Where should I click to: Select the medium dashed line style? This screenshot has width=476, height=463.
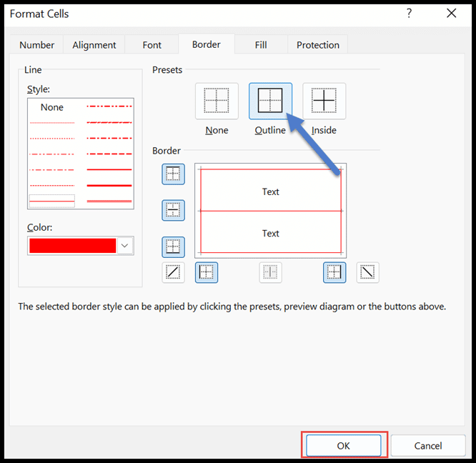click(109, 154)
